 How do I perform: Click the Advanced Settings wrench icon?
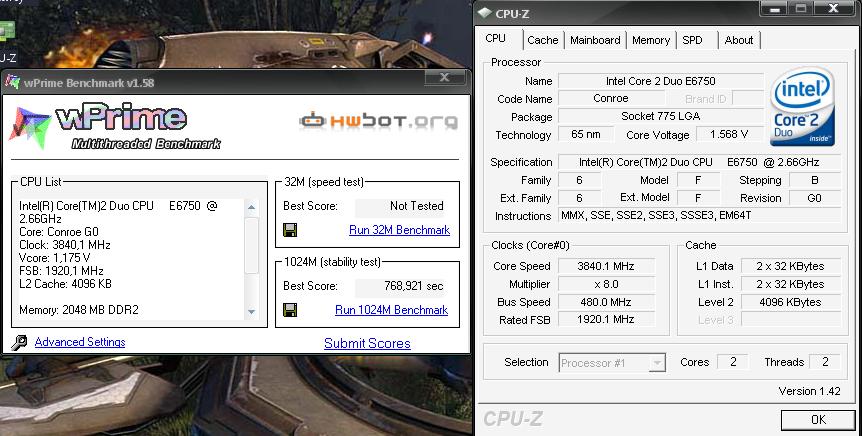(x=19, y=342)
